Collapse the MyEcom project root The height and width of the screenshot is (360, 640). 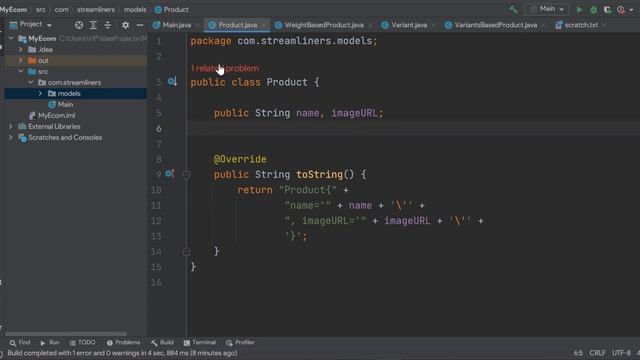(x=11, y=38)
